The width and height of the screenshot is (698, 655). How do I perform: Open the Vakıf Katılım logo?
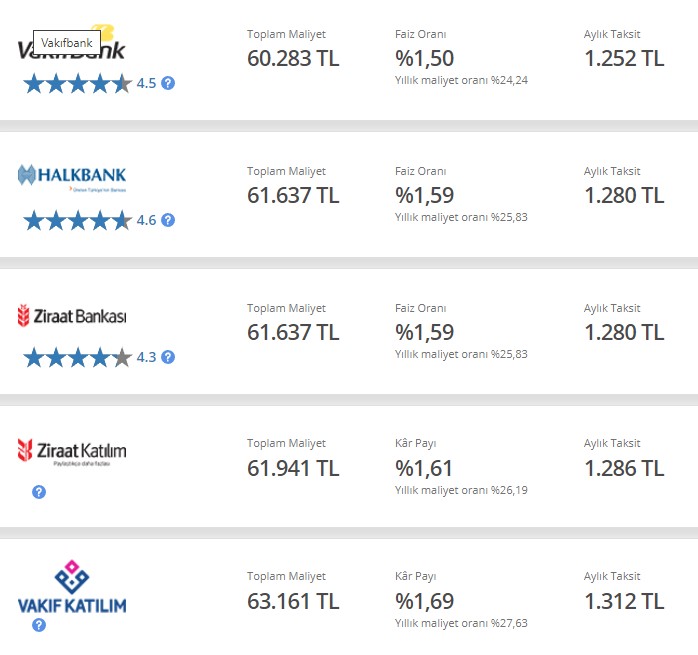(72, 586)
